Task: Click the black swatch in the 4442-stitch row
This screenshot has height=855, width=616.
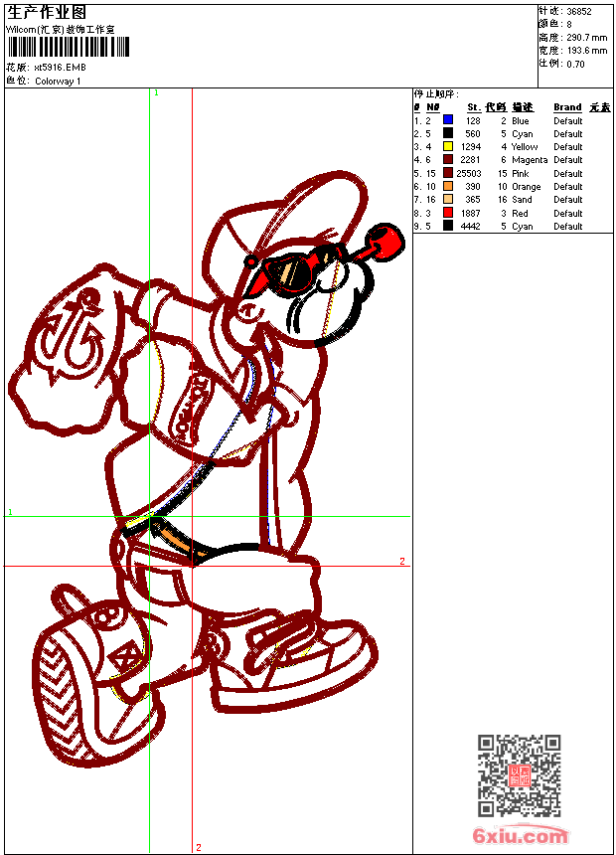Action: click(448, 227)
